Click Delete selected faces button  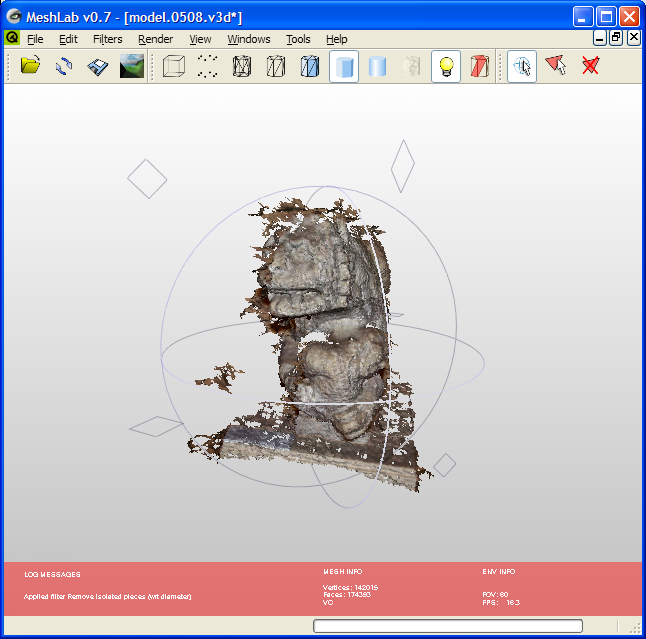tap(590, 67)
